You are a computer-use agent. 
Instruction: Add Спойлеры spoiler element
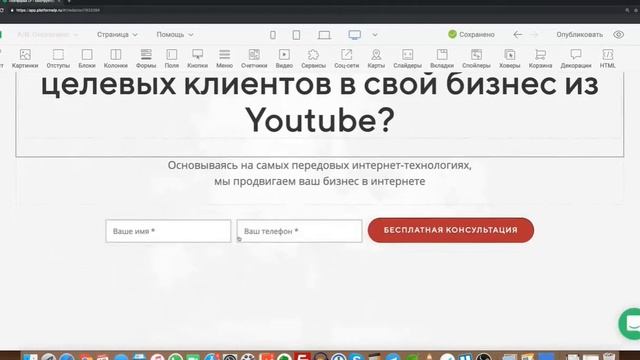point(476,58)
